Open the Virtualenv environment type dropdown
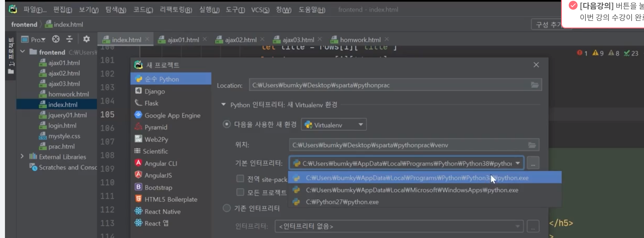The image size is (644, 238). [334, 125]
